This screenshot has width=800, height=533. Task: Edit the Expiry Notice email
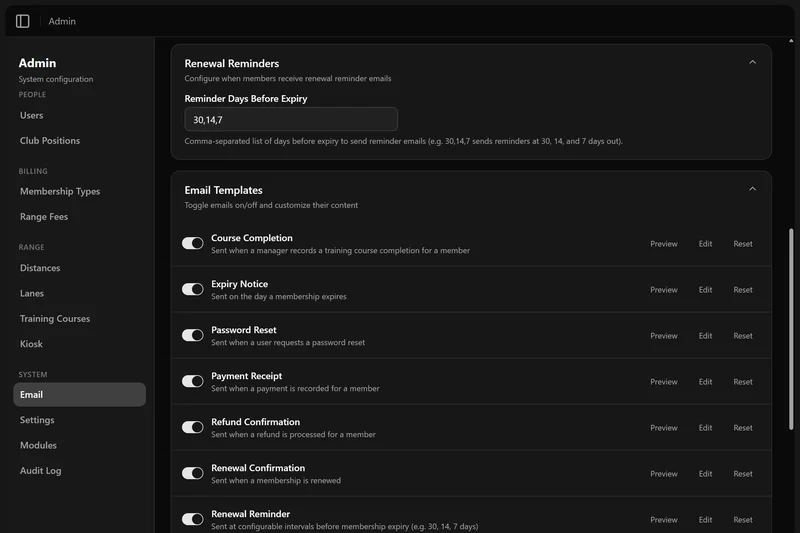tap(705, 290)
